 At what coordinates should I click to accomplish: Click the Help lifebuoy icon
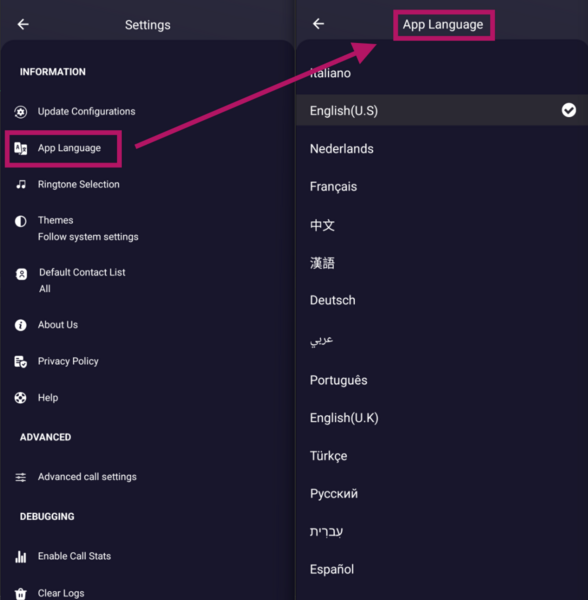point(21,398)
